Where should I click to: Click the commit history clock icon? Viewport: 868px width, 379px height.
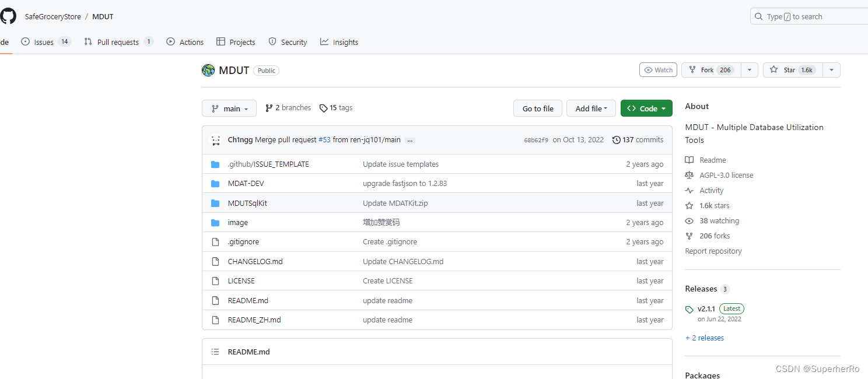(x=616, y=140)
